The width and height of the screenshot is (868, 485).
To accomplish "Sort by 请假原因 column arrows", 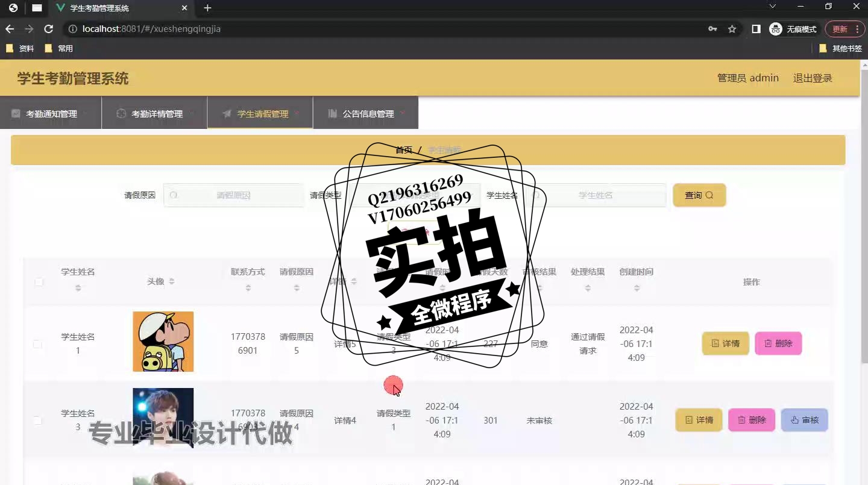I will [297, 289].
